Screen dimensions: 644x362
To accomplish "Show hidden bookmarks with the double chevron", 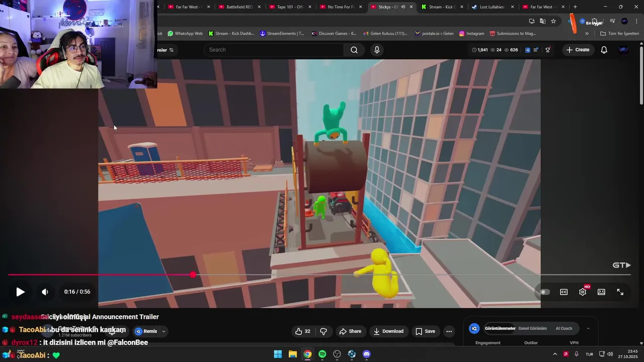I will (587, 34).
